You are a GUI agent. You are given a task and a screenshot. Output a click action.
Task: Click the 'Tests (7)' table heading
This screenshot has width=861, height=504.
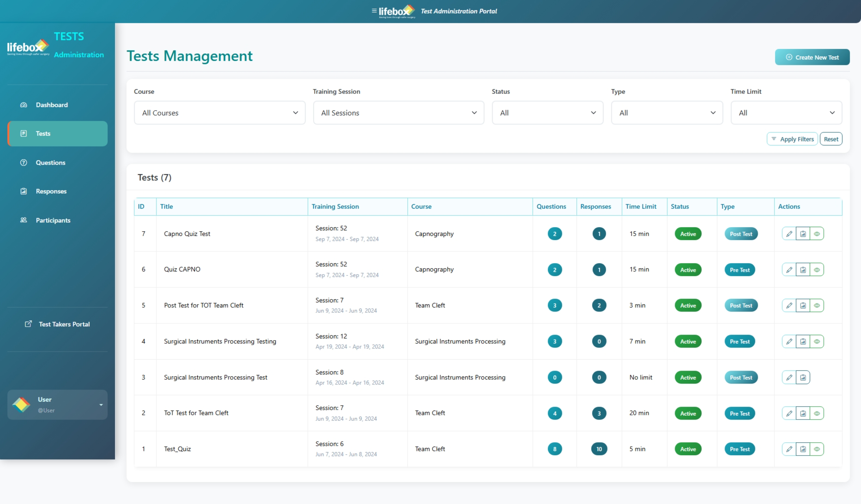[x=154, y=178]
